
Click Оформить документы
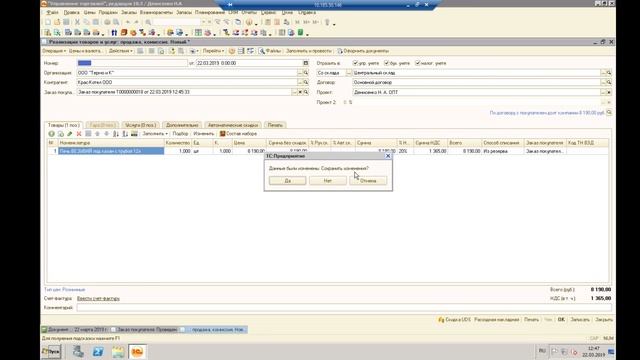click(363, 51)
